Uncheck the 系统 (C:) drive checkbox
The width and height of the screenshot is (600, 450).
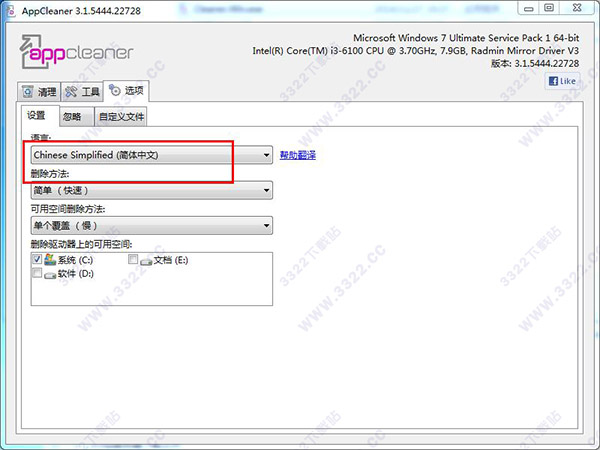(37, 259)
